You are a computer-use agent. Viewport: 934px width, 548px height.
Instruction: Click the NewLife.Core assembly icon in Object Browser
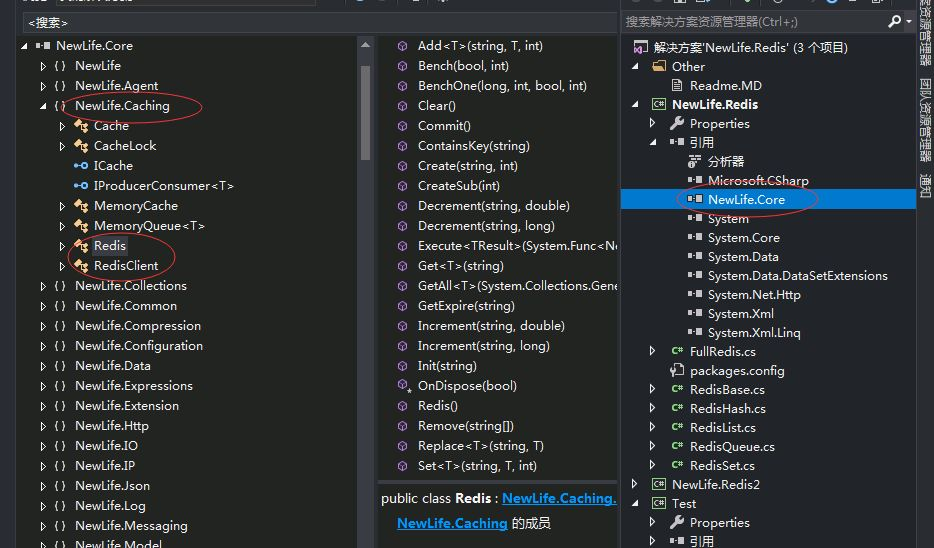pyautogui.click(x=43, y=46)
